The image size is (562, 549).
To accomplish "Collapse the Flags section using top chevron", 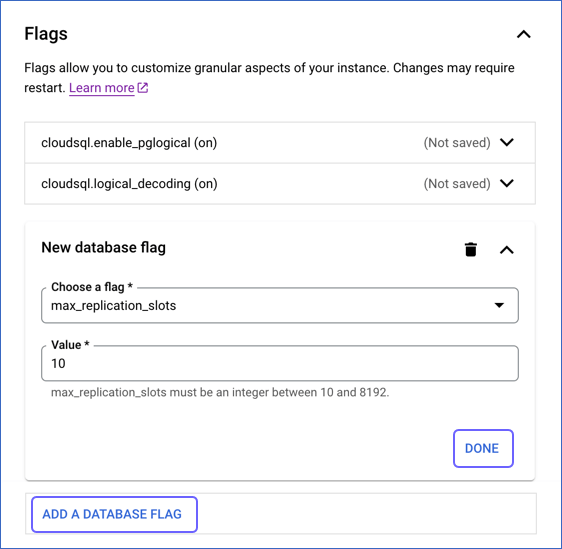I will (524, 34).
